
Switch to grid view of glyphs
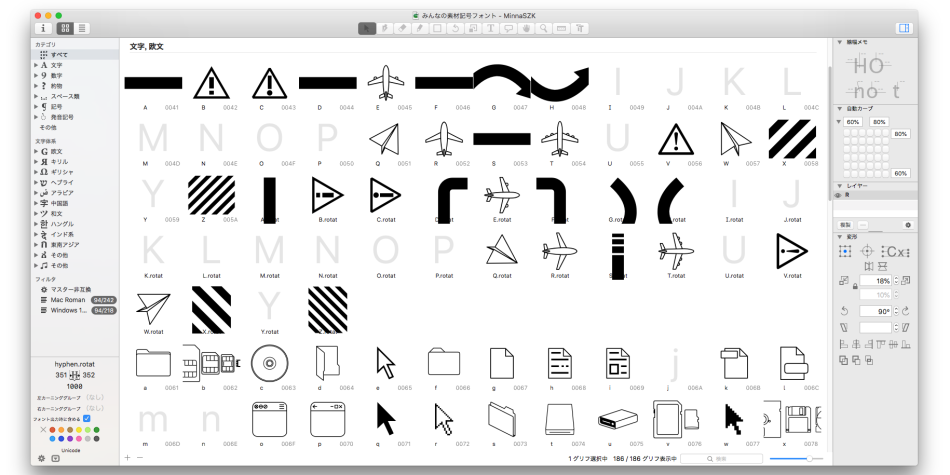tap(65, 28)
